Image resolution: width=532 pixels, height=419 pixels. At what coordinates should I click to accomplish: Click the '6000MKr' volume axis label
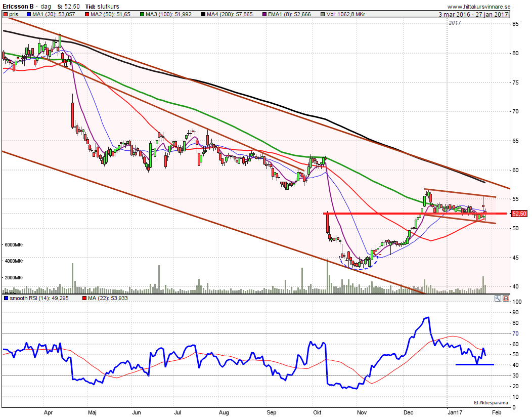tap(14, 244)
